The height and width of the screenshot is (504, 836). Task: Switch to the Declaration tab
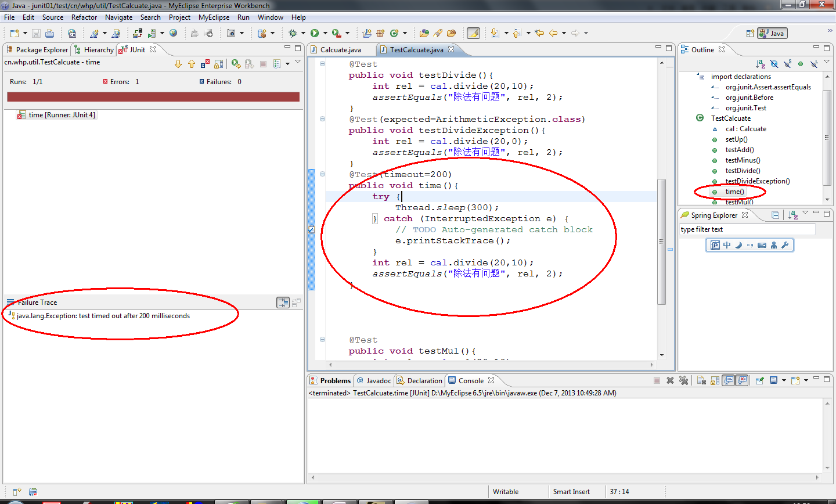pyautogui.click(x=419, y=381)
